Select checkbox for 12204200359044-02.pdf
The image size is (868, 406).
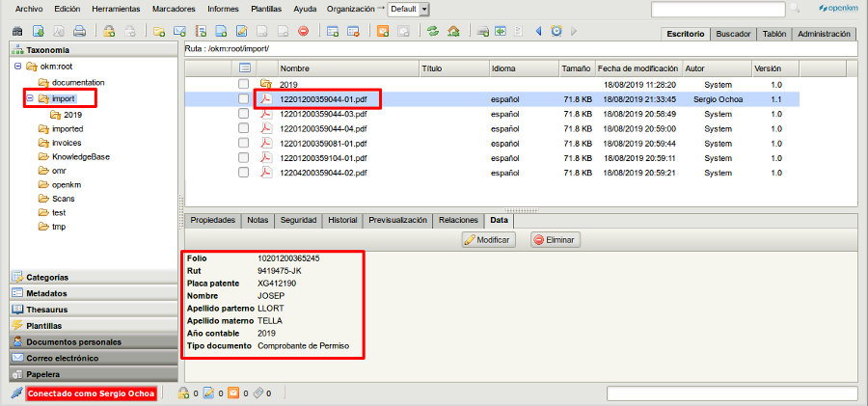click(244, 172)
